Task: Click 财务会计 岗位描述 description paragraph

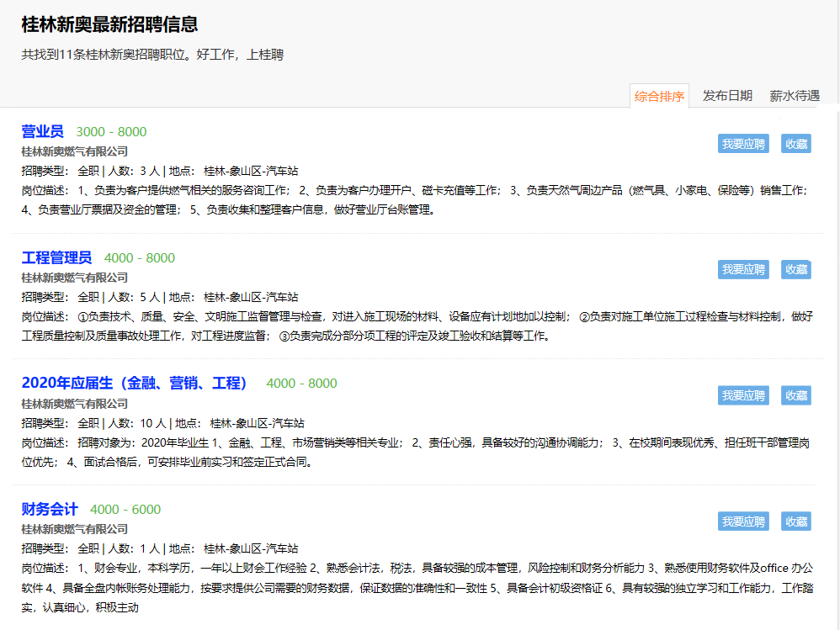Action: coord(417,588)
